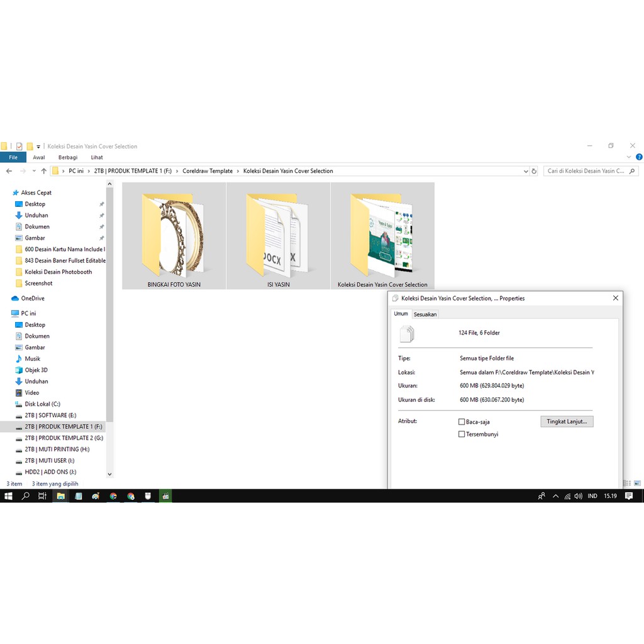Open the File menu
The width and height of the screenshot is (644, 644).
tap(13, 158)
